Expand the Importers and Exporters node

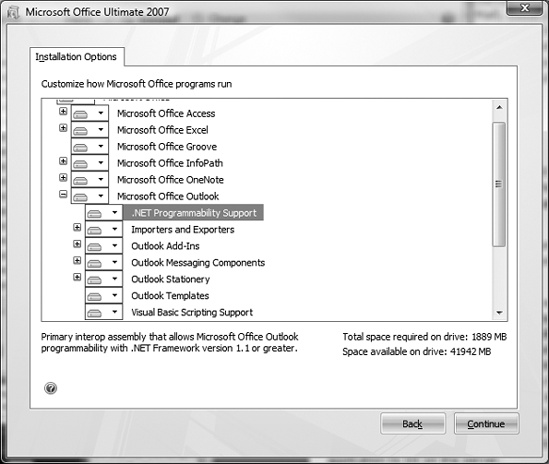(77, 228)
